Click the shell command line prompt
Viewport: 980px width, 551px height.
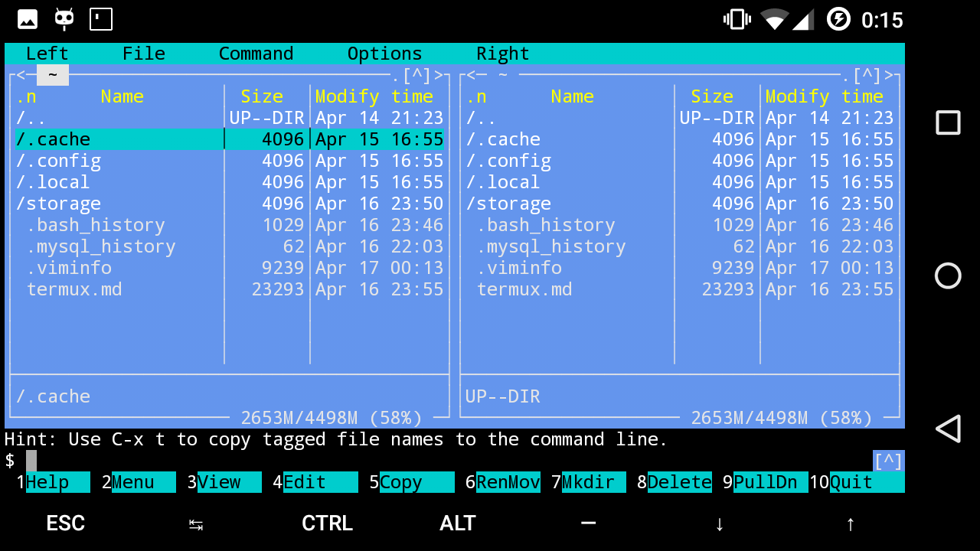(438, 461)
